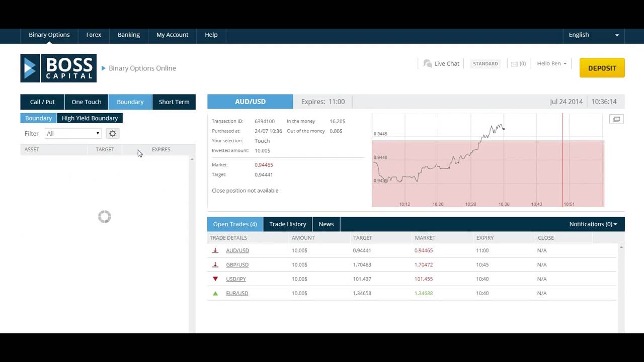
Task: Click the GBP/USD target 1.70463
Action: click(362, 264)
